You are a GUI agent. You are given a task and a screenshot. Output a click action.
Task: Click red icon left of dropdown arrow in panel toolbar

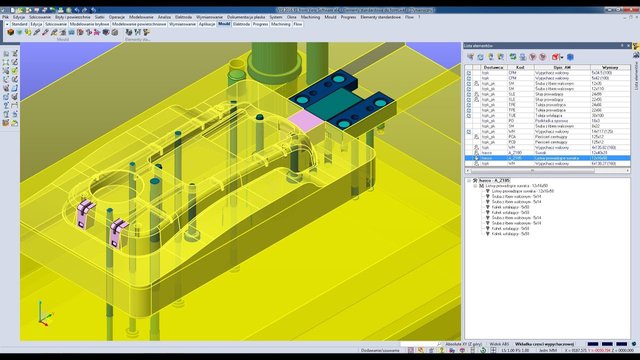pyautogui.click(x=555, y=57)
